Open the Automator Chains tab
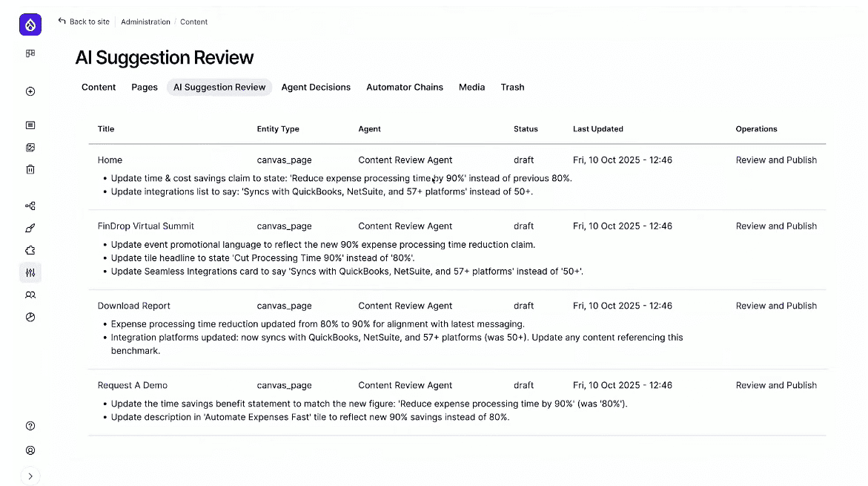 click(x=404, y=87)
